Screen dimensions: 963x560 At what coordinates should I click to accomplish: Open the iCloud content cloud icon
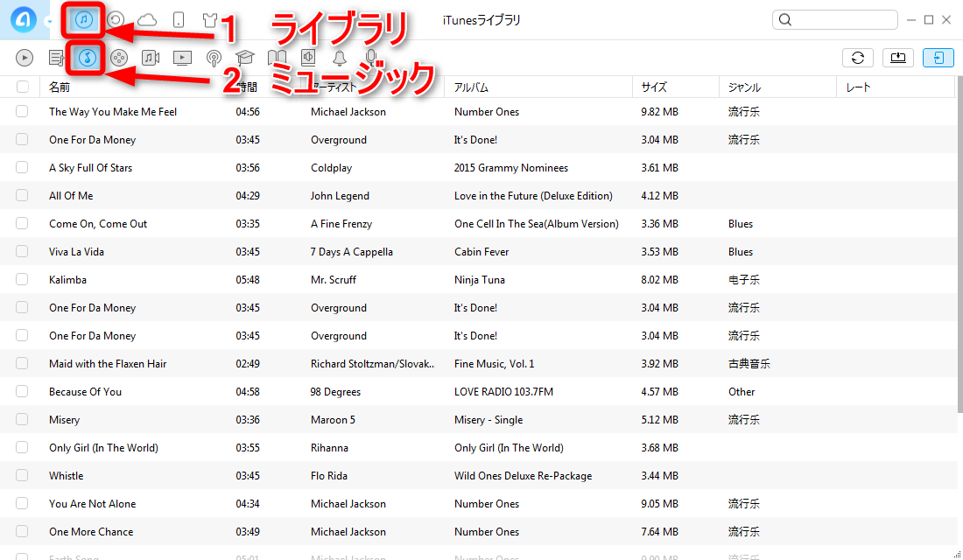pos(147,20)
